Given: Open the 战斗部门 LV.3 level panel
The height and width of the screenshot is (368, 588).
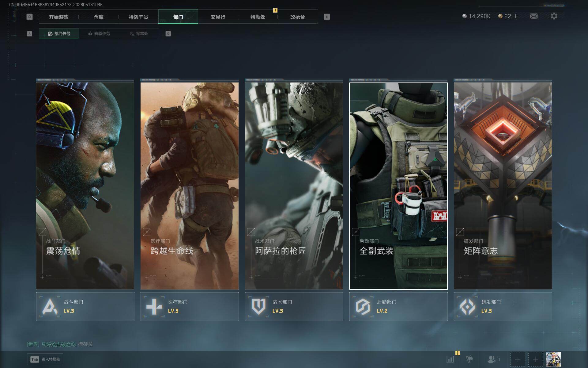Looking at the screenshot, I should click(x=85, y=307).
